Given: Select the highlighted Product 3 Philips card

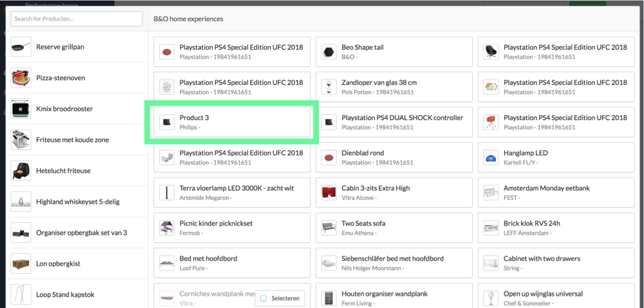Looking at the screenshot, I should (232, 122).
